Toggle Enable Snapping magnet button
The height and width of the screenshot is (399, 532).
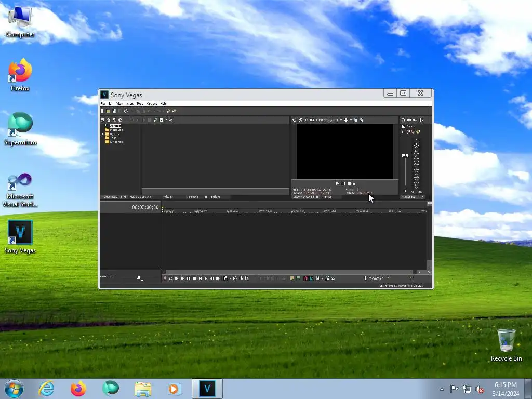(x=305, y=278)
